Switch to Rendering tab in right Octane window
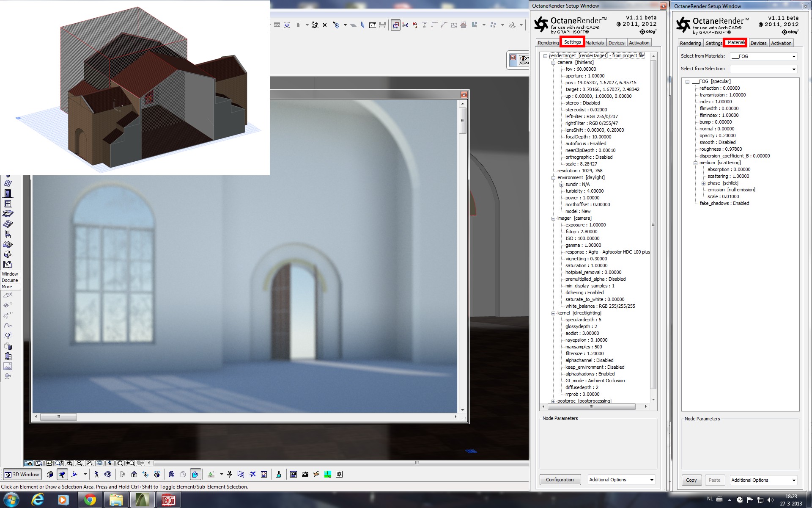Viewport: 812px width, 508px height. 690,43
